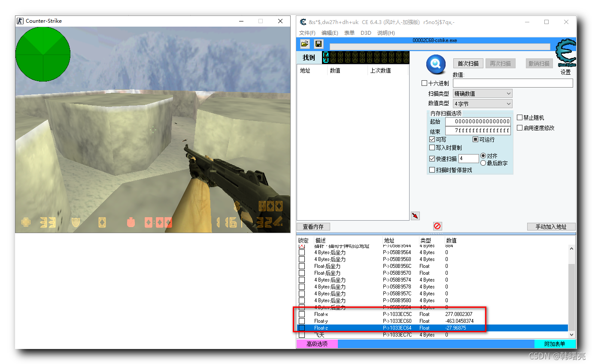Select the 最后数字 radio button
The width and height of the screenshot is (592, 364).
click(x=483, y=163)
